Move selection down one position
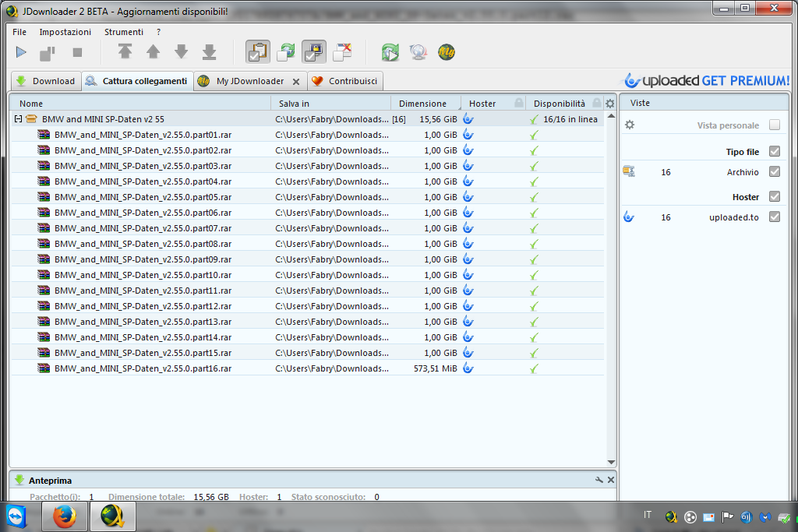The width and height of the screenshot is (798, 532). [x=181, y=51]
